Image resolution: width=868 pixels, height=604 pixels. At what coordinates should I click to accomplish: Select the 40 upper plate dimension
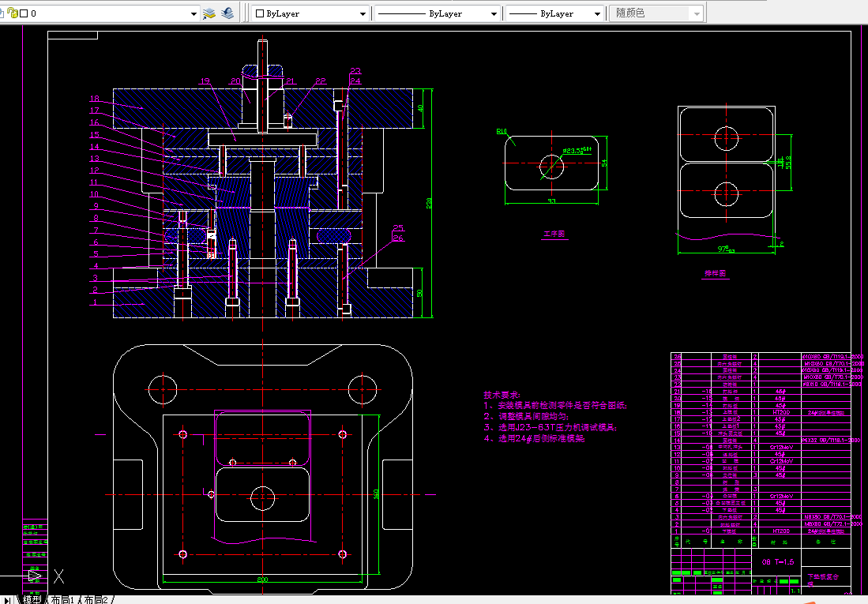420,108
